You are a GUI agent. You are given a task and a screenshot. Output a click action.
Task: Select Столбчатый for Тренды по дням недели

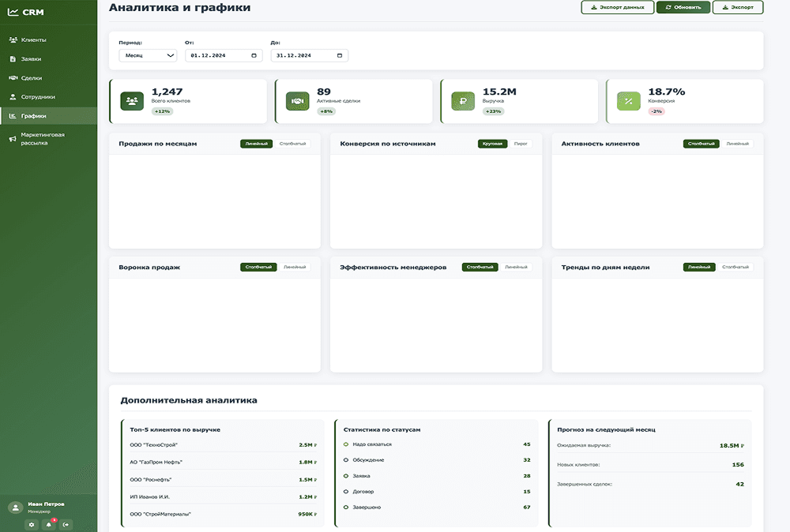(x=735, y=268)
